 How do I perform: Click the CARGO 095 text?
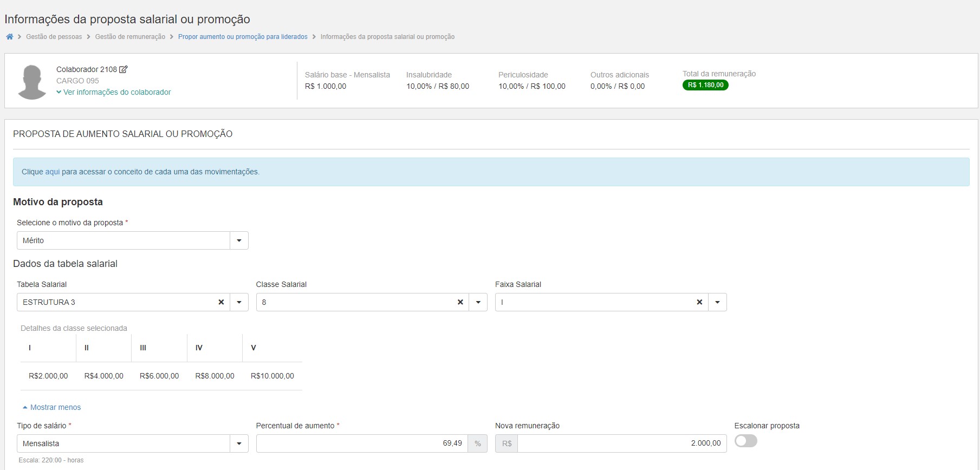click(77, 81)
